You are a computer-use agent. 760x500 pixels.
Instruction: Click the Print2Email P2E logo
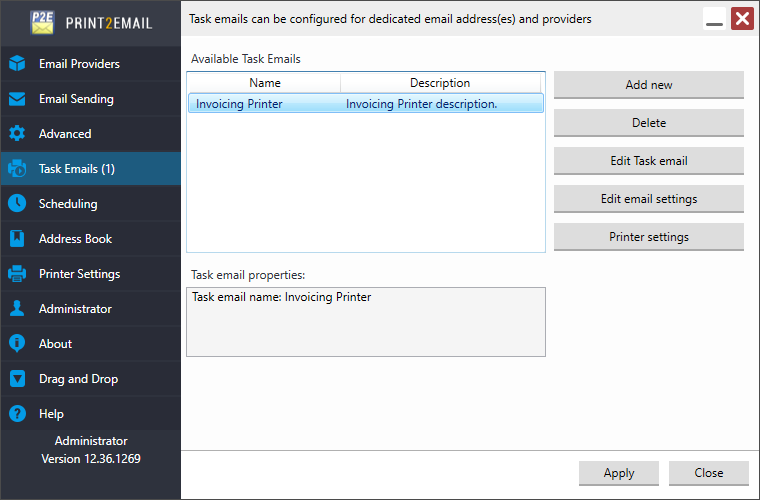click(x=42, y=22)
